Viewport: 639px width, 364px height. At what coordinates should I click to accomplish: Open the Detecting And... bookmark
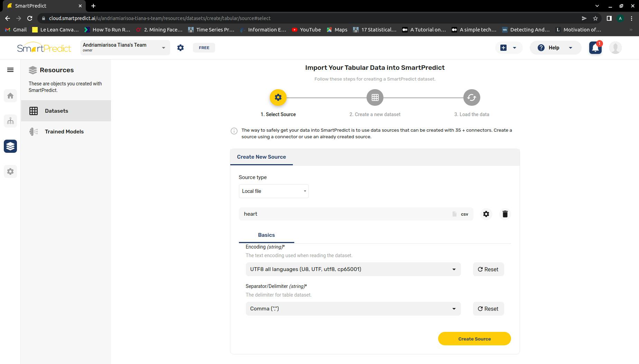click(x=526, y=30)
